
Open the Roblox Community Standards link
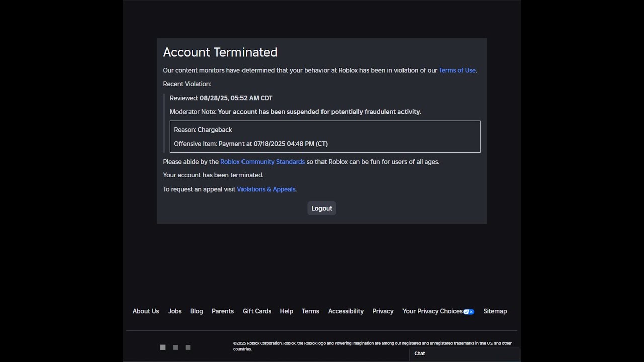[x=263, y=162]
